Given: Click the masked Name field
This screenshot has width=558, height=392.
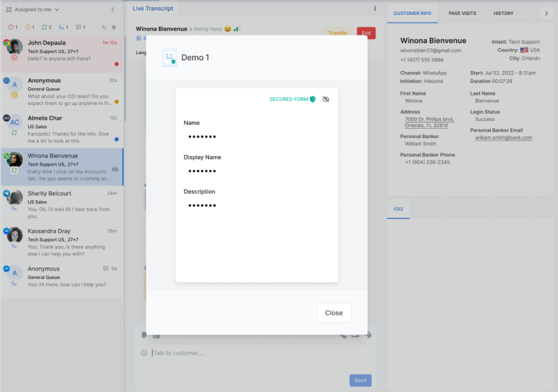Looking at the screenshot, I should click(x=202, y=137).
